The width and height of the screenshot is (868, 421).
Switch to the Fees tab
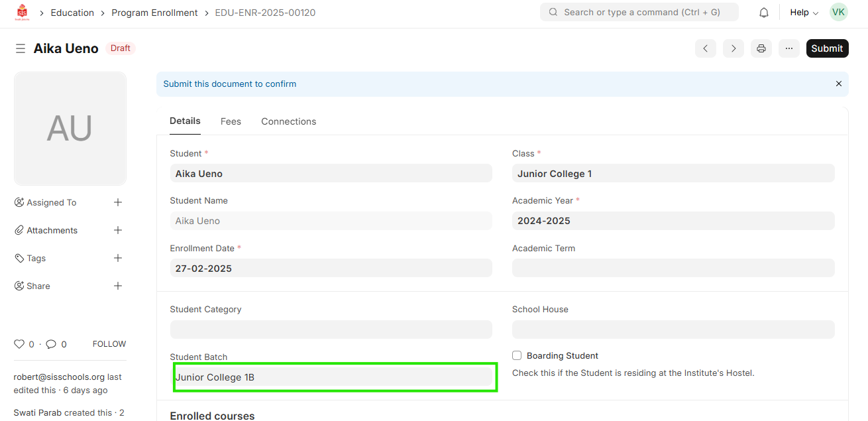point(231,121)
